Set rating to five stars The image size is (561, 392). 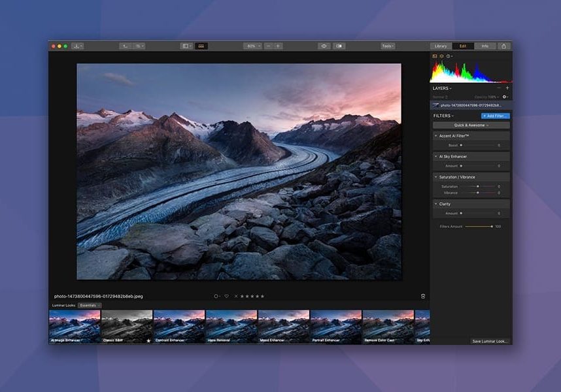pos(262,296)
